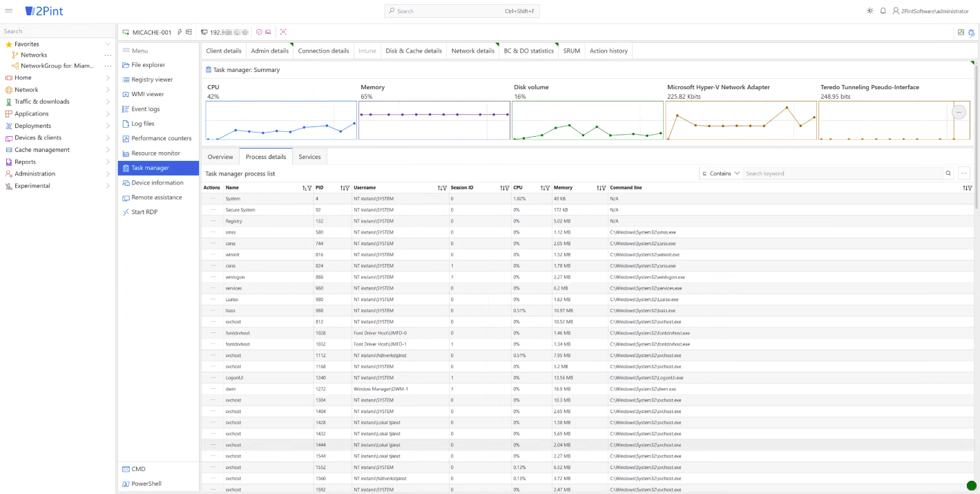Open Log files tool
The image size is (980, 494).
point(158,124)
